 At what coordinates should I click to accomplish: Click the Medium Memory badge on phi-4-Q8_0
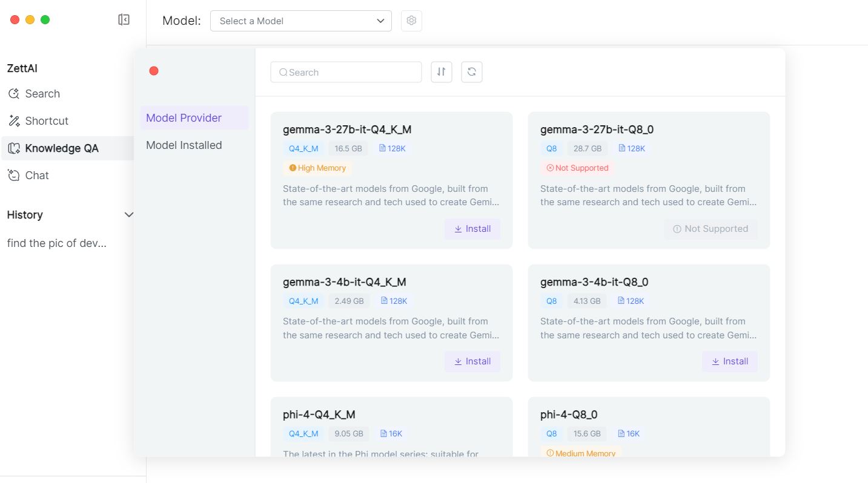[580, 453]
